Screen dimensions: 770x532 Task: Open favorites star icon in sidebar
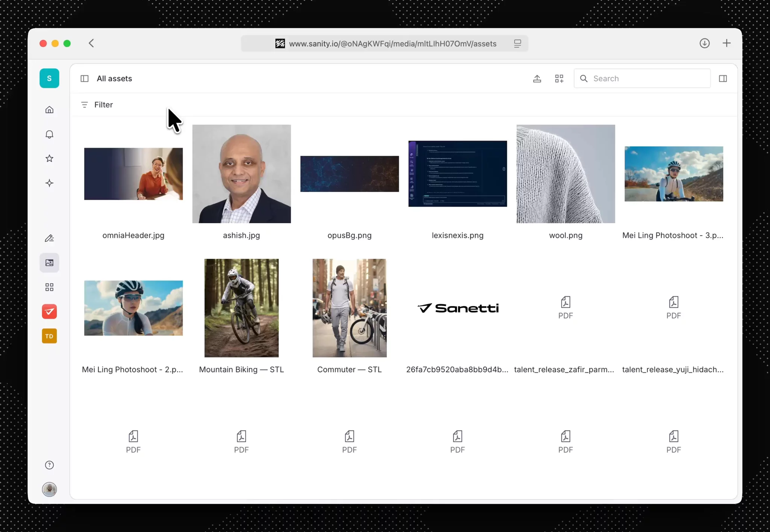tap(49, 159)
